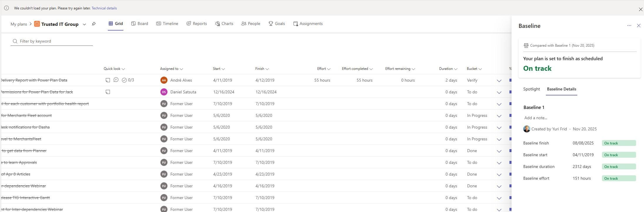Switch to the Timeline view tab

(167, 24)
